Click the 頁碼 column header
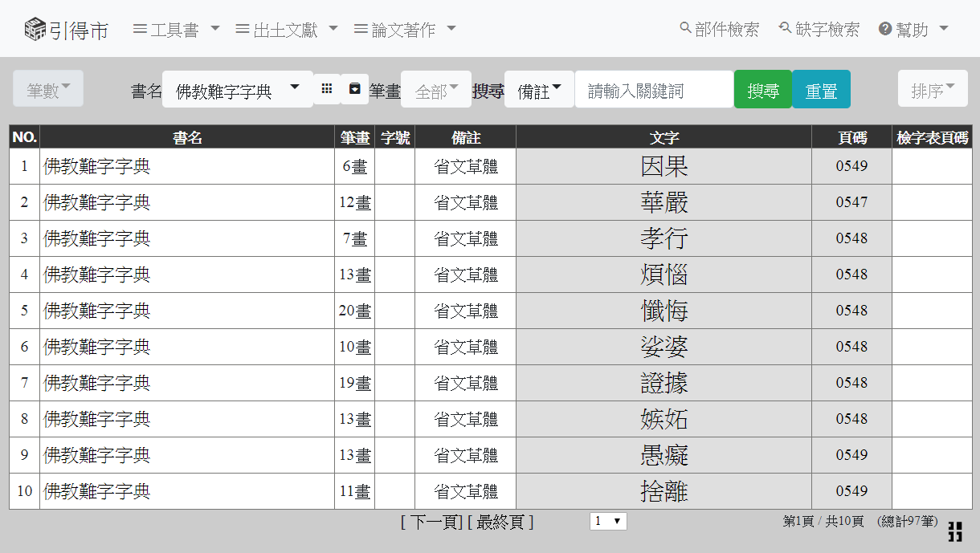 tap(852, 137)
